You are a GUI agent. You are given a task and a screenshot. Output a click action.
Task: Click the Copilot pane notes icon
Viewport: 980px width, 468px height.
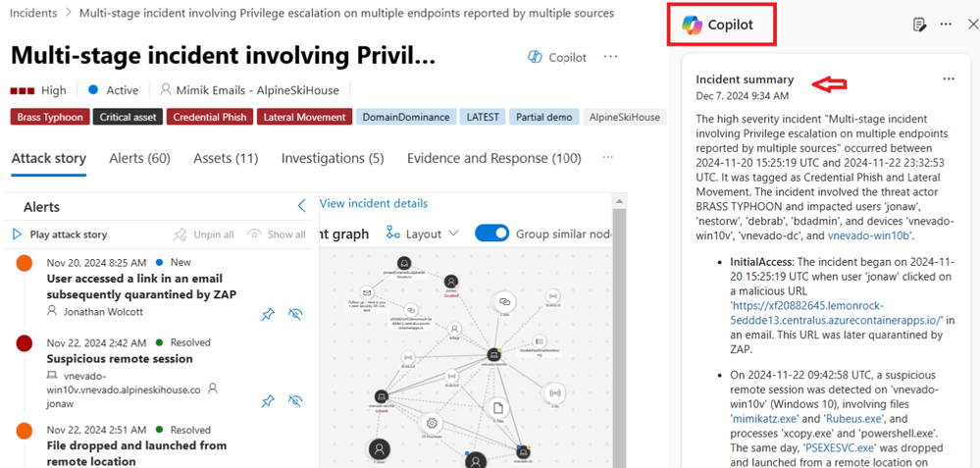(x=919, y=25)
